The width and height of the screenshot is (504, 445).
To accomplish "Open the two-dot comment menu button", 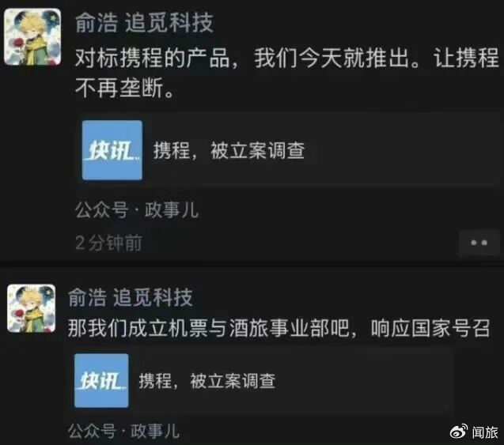I will coord(479,243).
